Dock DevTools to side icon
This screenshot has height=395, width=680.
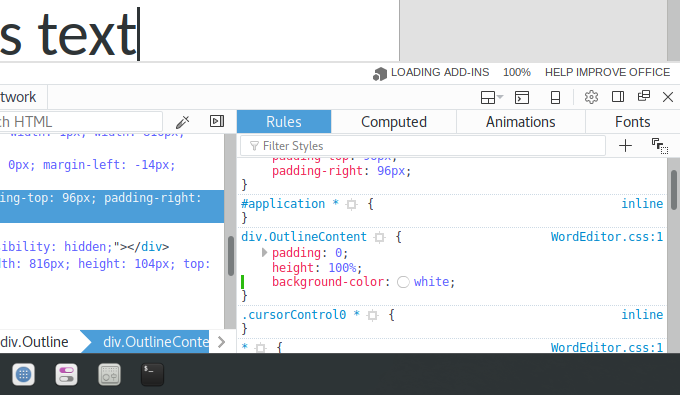[618, 97]
